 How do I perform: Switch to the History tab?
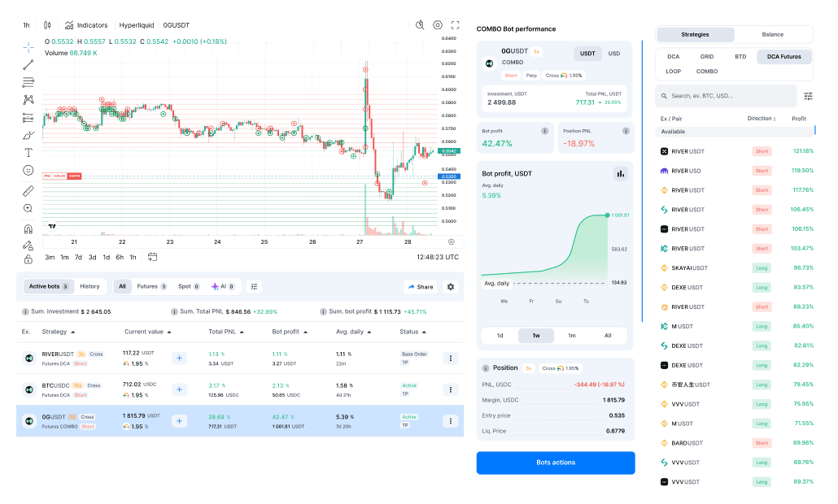click(89, 287)
